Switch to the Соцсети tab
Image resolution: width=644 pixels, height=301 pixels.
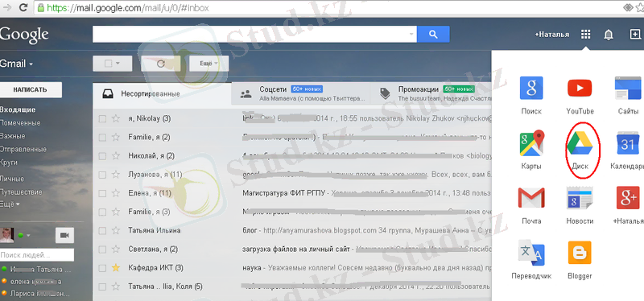pyautogui.click(x=300, y=93)
